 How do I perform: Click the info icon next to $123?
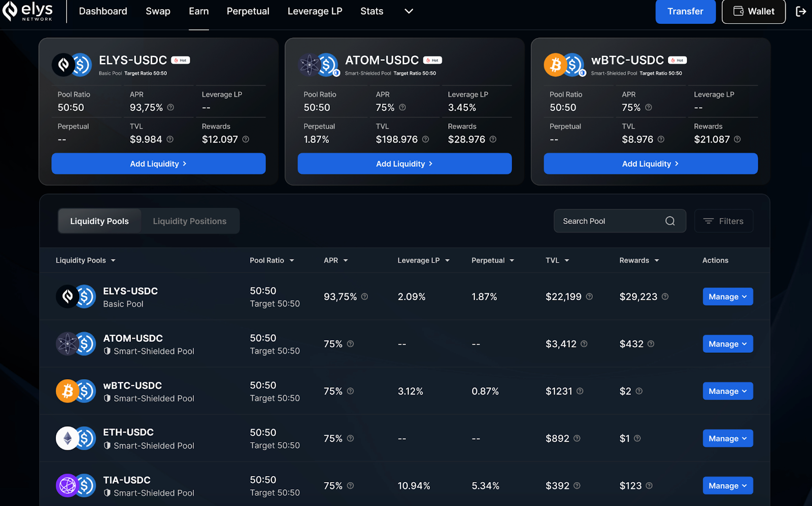649,486
